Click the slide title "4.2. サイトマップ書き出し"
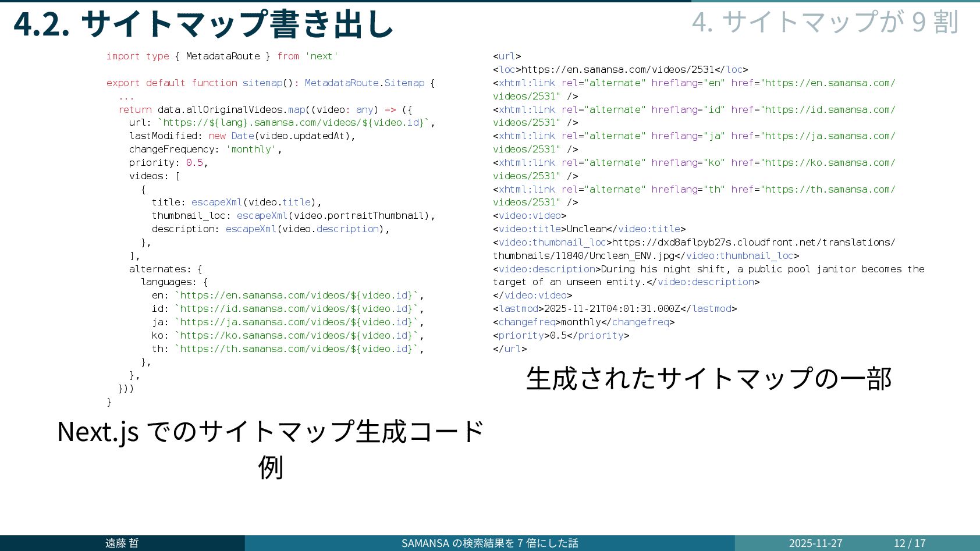Viewport: 980px width, 551px height. pyautogui.click(x=204, y=24)
